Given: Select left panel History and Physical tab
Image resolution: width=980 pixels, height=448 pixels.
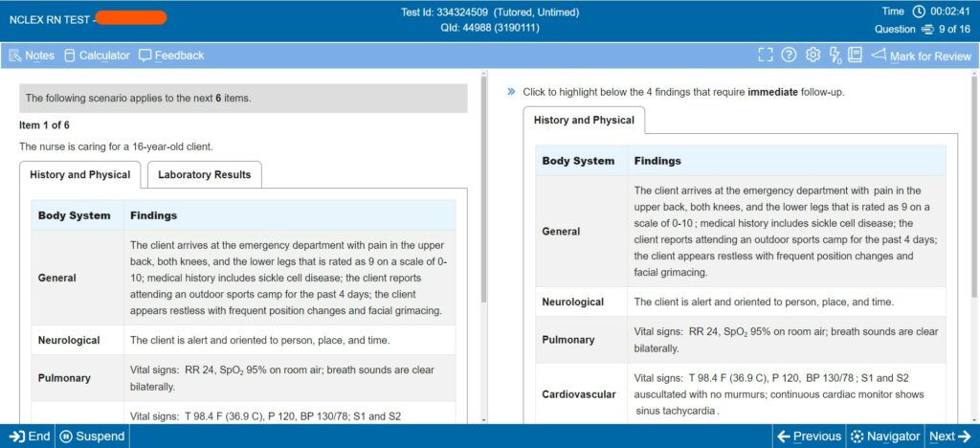Looking at the screenshot, I should click(x=80, y=175).
